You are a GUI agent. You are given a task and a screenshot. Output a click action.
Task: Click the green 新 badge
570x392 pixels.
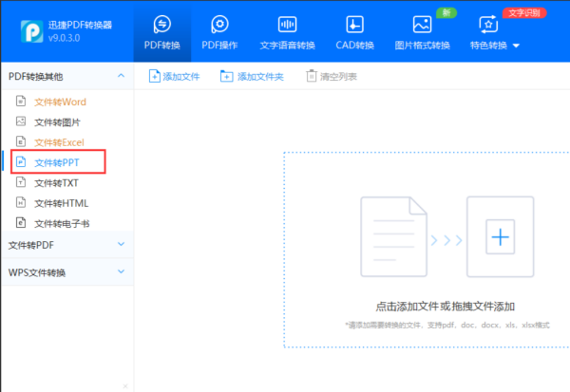(x=446, y=13)
